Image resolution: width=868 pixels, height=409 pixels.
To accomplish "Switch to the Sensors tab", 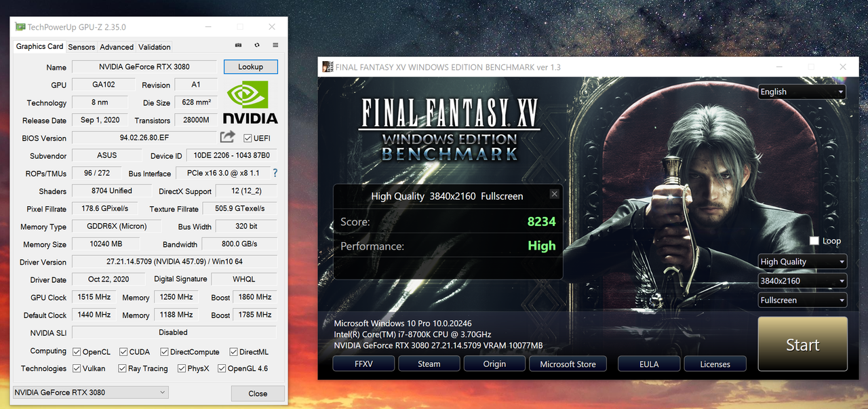I will pos(81,47).
